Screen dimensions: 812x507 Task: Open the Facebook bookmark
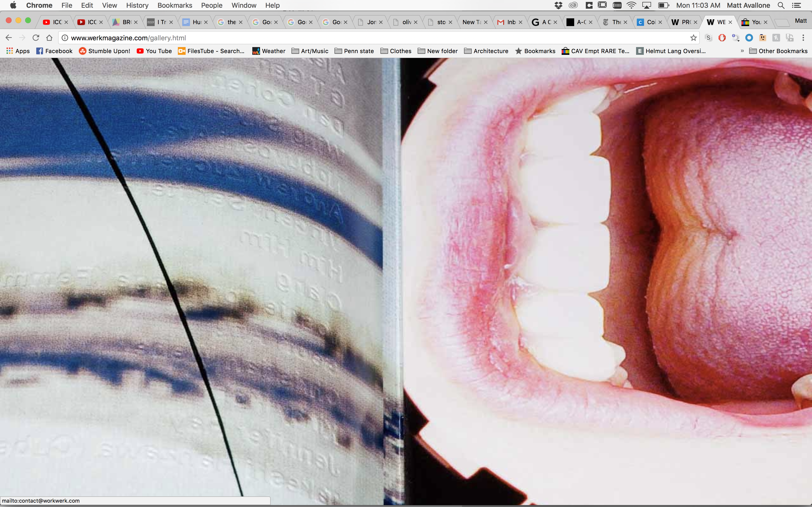pos(54,51)
